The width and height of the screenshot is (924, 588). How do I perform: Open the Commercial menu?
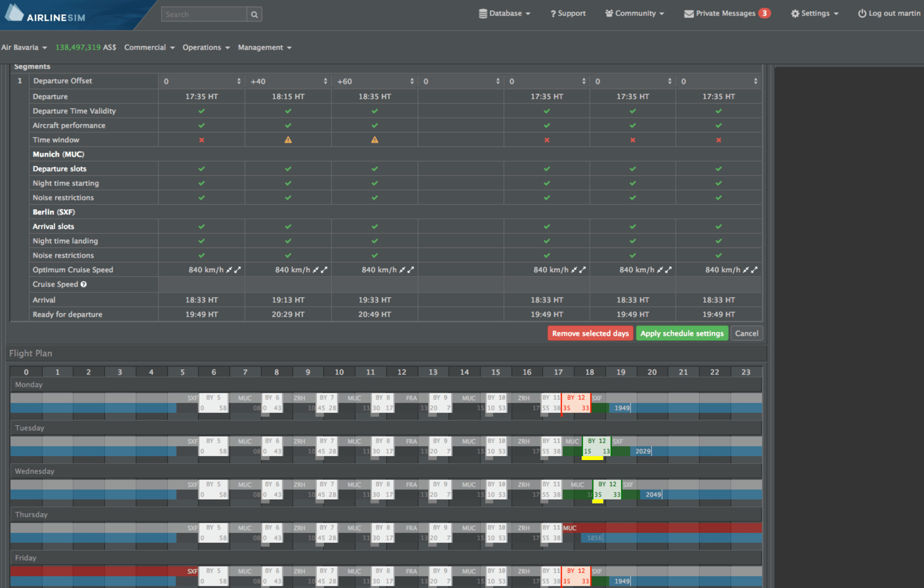coord(149,47)
